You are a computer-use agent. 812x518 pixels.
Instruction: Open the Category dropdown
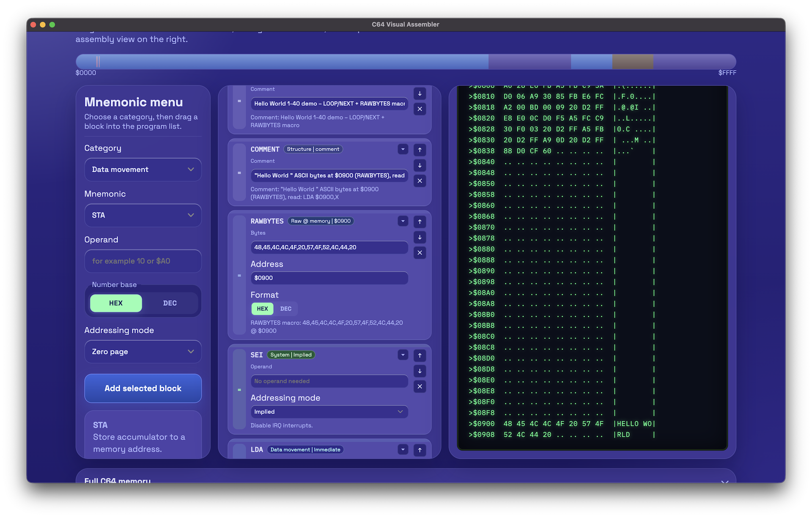click(143, 170)
